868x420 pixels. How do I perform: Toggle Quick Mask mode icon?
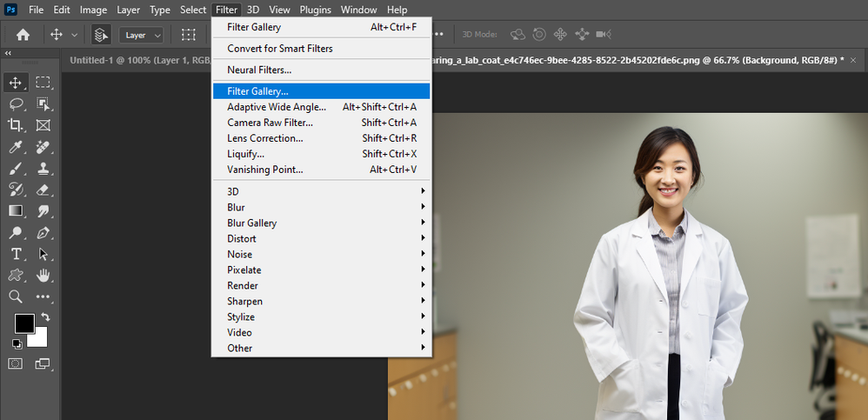point(16,363)
